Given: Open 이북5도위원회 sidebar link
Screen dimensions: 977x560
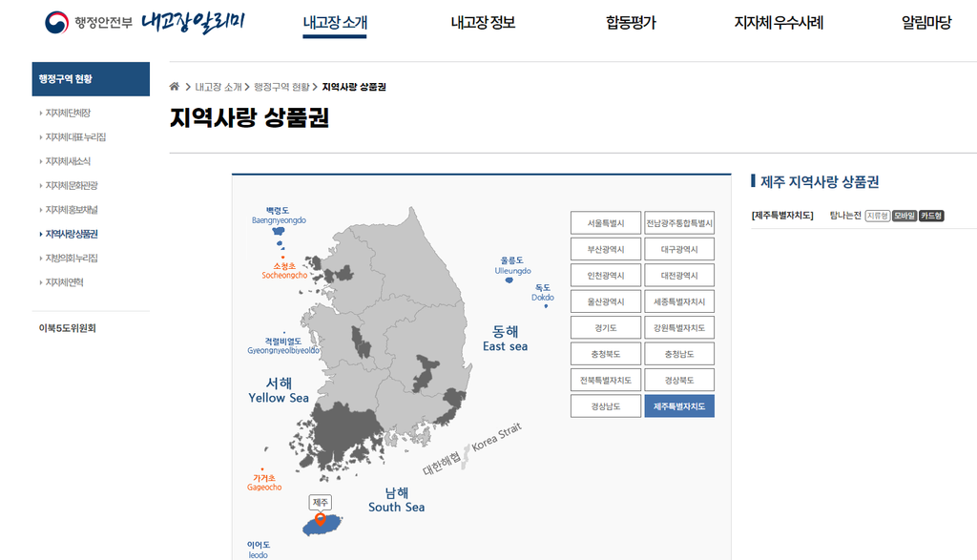Looking at the screenshot, I should point(68,328).
